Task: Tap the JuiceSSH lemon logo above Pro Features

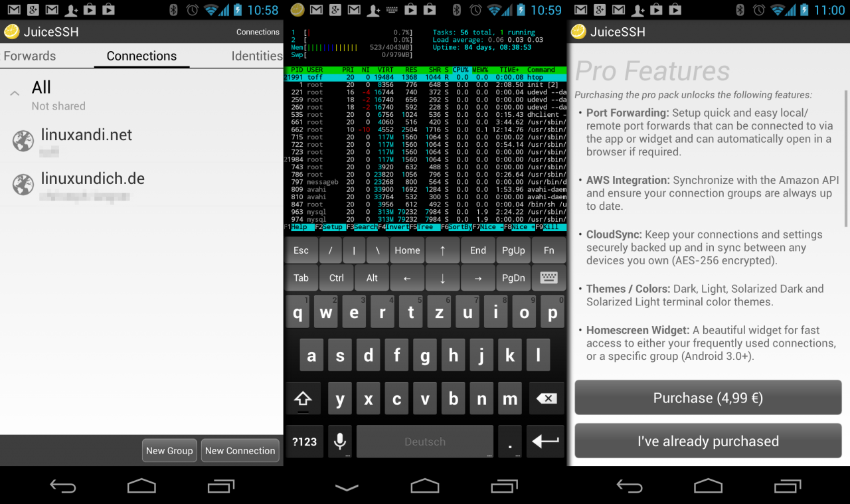Action: (x=579, y=31)
